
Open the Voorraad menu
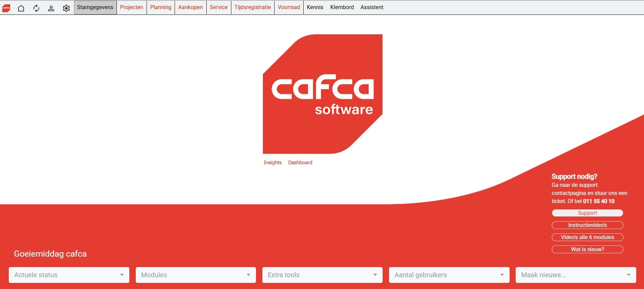[x=289, y=7]
